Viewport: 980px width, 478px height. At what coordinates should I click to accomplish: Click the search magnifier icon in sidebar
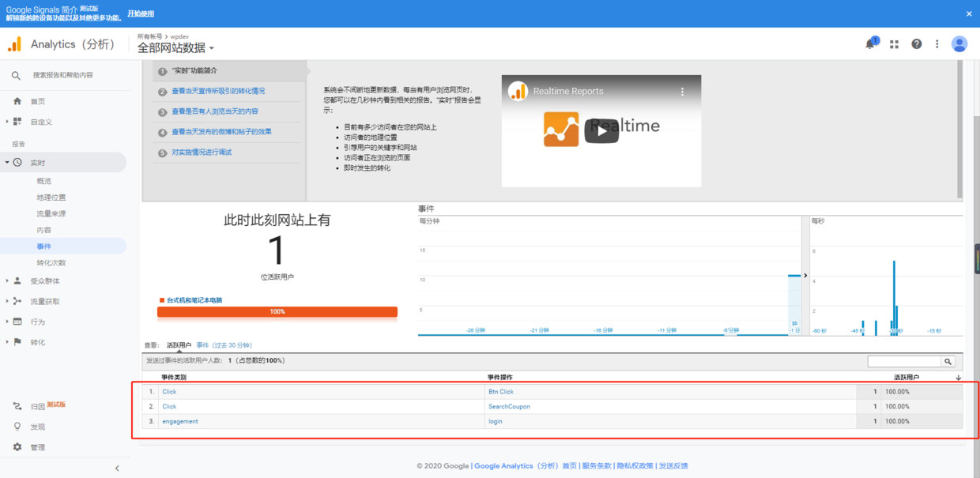point(16,75)
